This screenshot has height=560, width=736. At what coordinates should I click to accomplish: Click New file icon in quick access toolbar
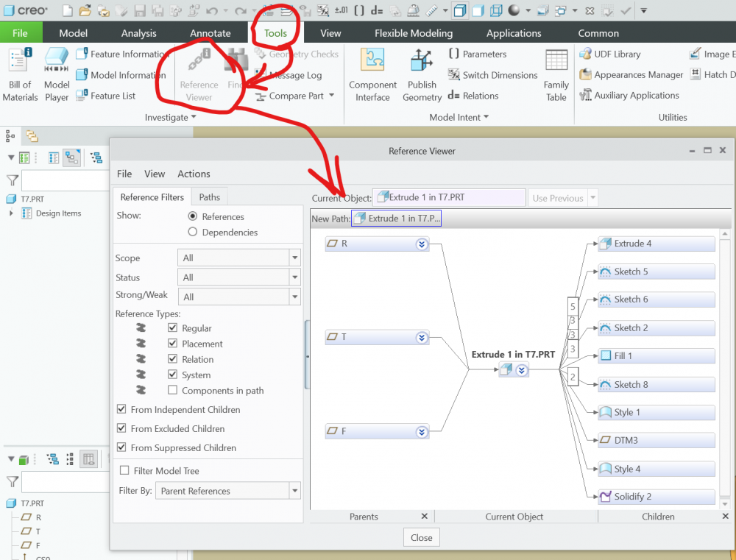(x=68, y=10)
